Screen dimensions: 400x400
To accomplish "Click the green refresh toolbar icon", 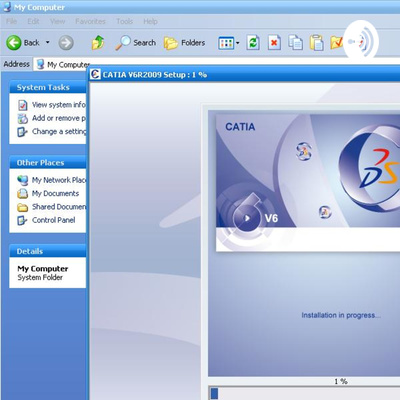I will point(253,43).
